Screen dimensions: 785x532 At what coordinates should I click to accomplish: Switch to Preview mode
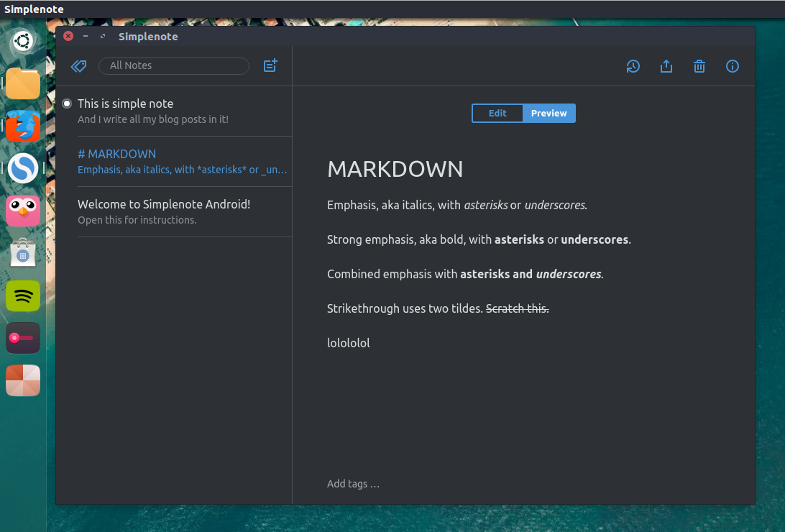(548, 113)
